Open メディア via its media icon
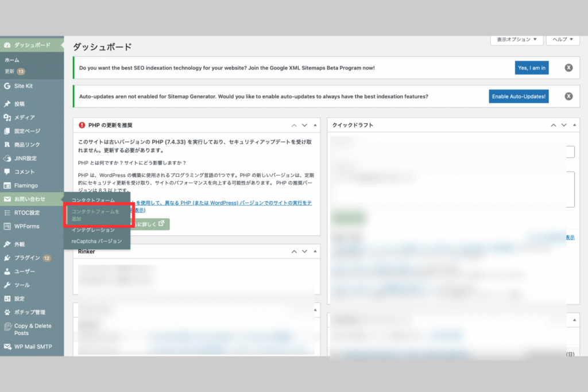This screenshot has height=392, width=588. pyautogui.click(x=7, y=117)
